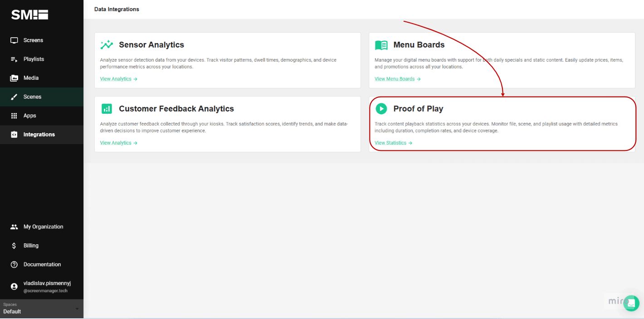Click the Proof of Play play icon

click(381, 109)
